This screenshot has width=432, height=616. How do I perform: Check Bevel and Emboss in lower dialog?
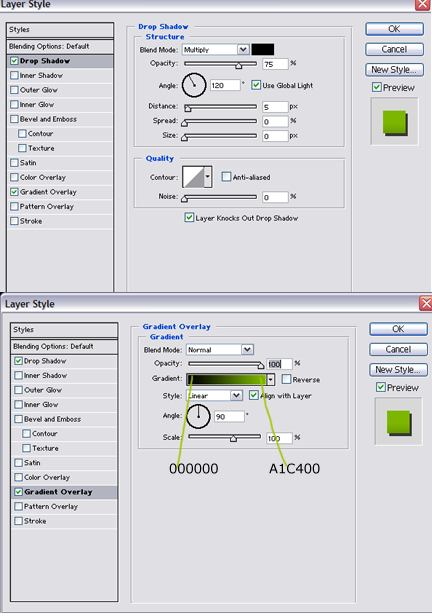coord(18,419)
